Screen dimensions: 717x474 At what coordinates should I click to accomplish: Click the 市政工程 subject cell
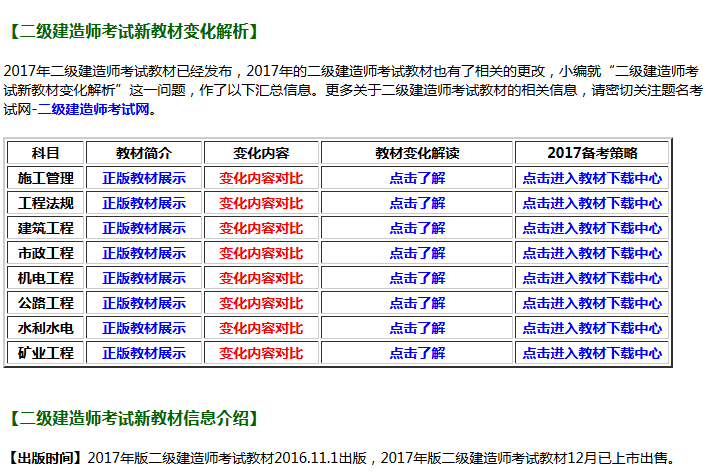[45, 253]
